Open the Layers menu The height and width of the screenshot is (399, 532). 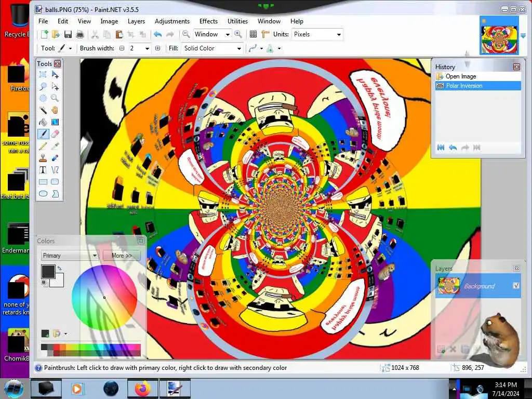[137, 21]
